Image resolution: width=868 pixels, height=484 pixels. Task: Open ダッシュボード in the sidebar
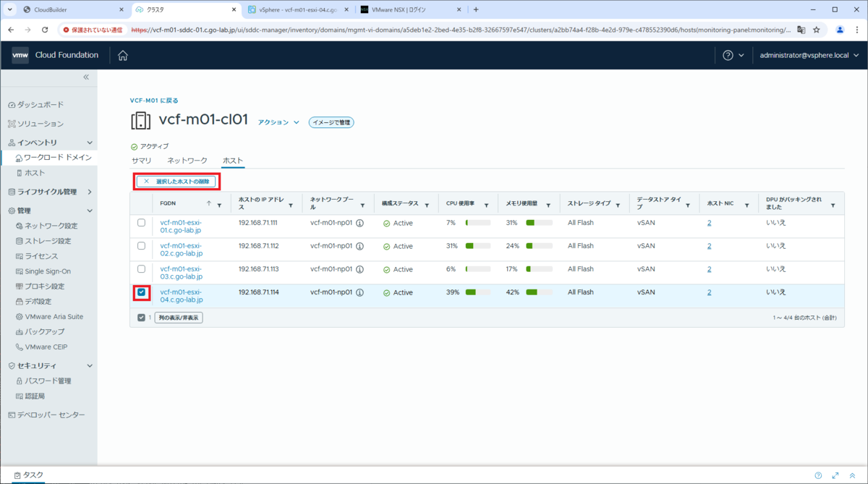35,105
